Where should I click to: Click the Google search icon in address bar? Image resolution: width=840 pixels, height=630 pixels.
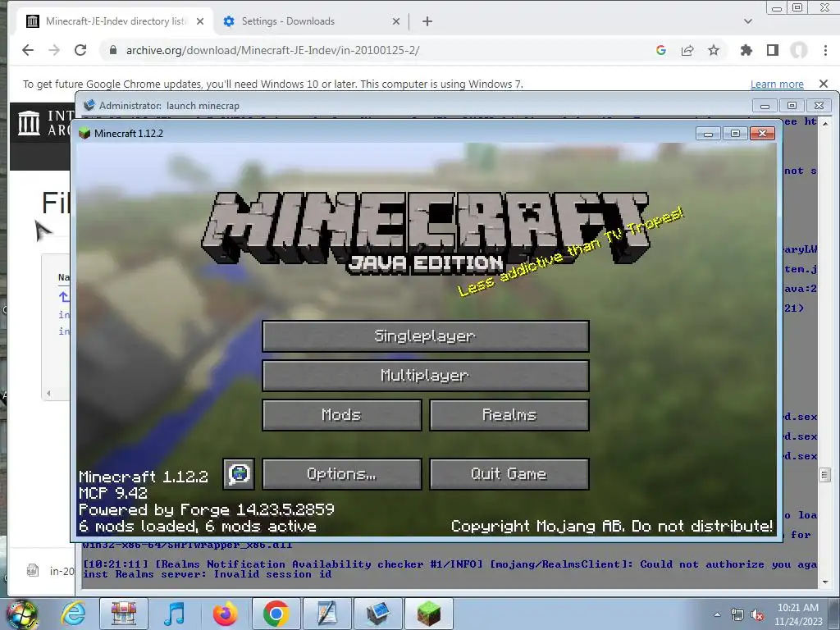[661, 50]
